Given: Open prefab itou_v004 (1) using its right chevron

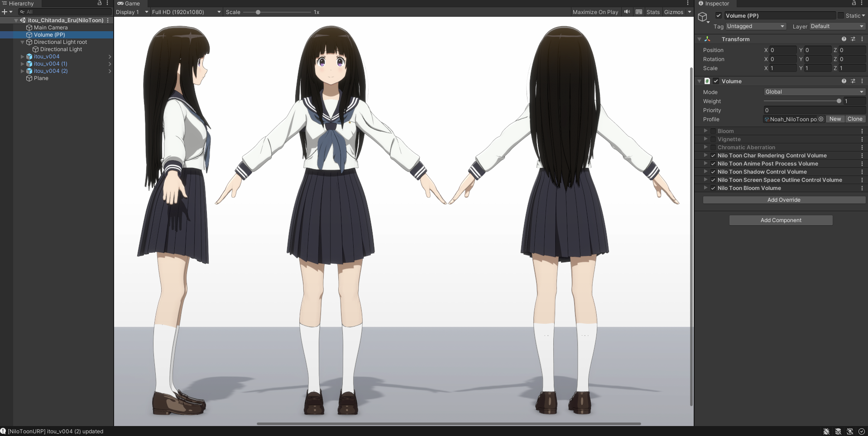Looking at the screenshot, I should point(110,64).
